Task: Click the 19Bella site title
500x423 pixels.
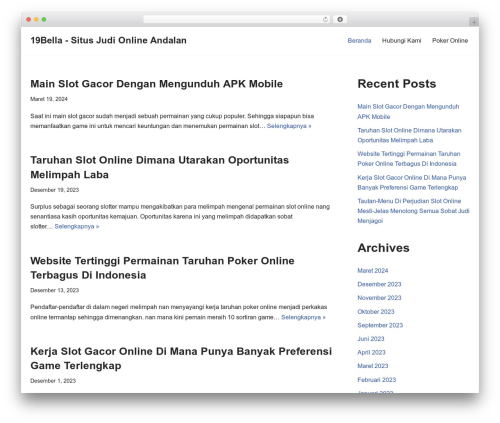Action: pyautogui.click(x=108, y=40)
